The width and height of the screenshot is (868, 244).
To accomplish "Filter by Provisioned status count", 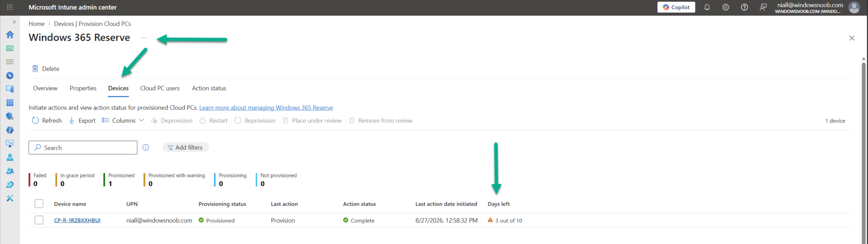I will [x=119, y=179].
